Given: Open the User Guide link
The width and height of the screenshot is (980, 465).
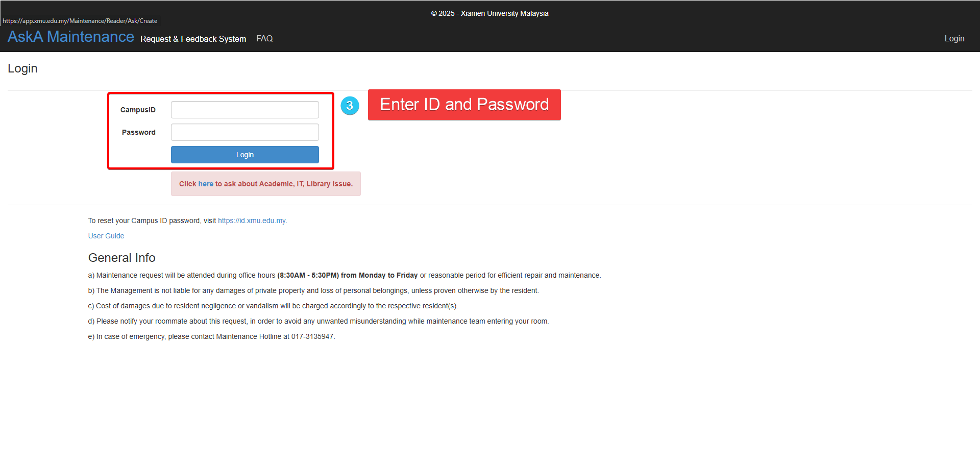Looking at the screenshot, I should 106,236.
